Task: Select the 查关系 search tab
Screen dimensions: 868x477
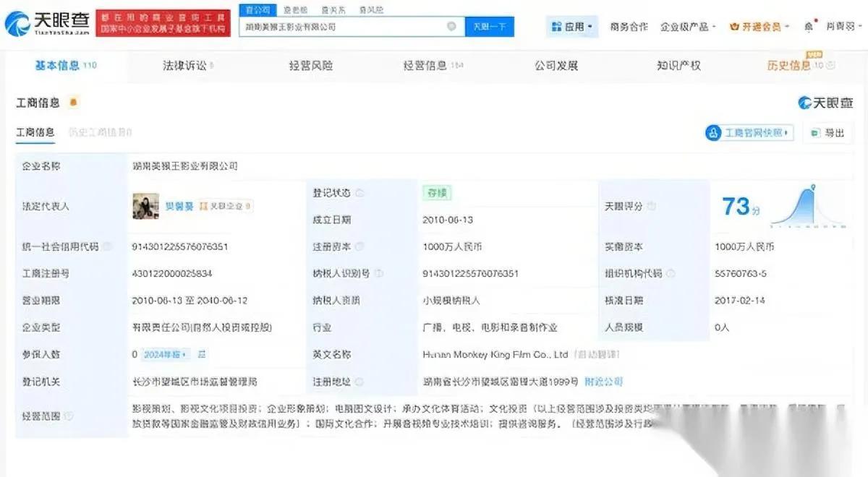Action: (332, 10)
